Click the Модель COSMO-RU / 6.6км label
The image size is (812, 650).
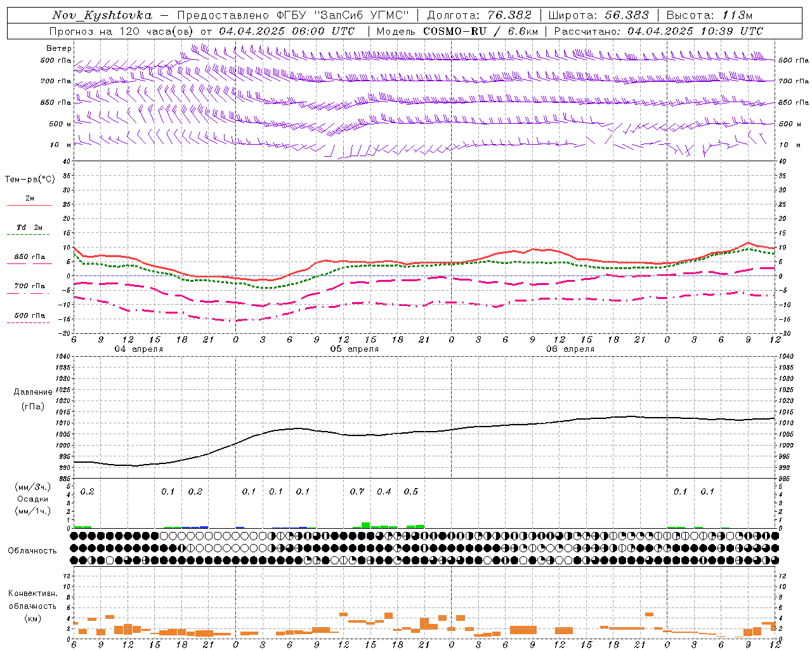pos(457,31)
